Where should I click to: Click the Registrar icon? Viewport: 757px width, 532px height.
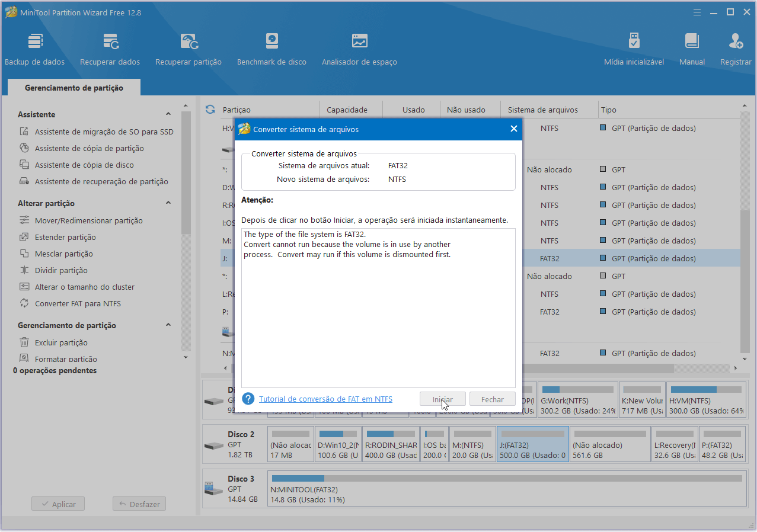734,48
